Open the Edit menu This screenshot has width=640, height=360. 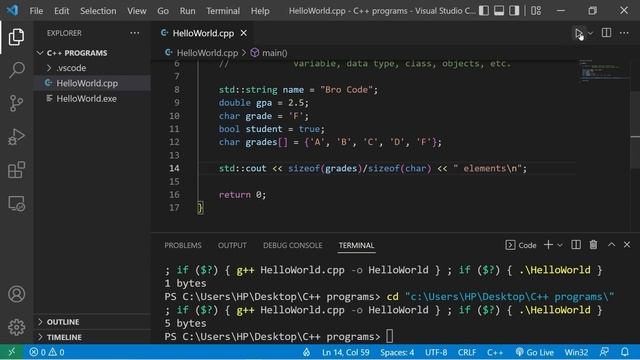[61, 11]
